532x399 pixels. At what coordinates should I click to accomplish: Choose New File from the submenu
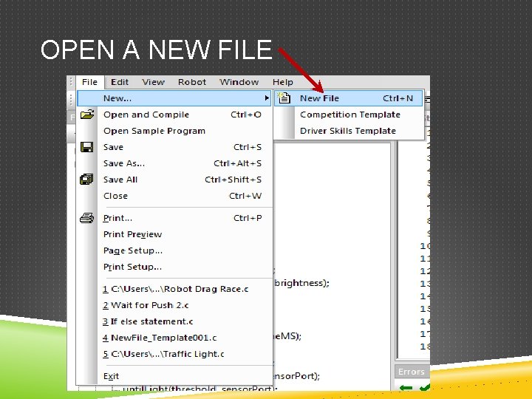coord(349,98)
